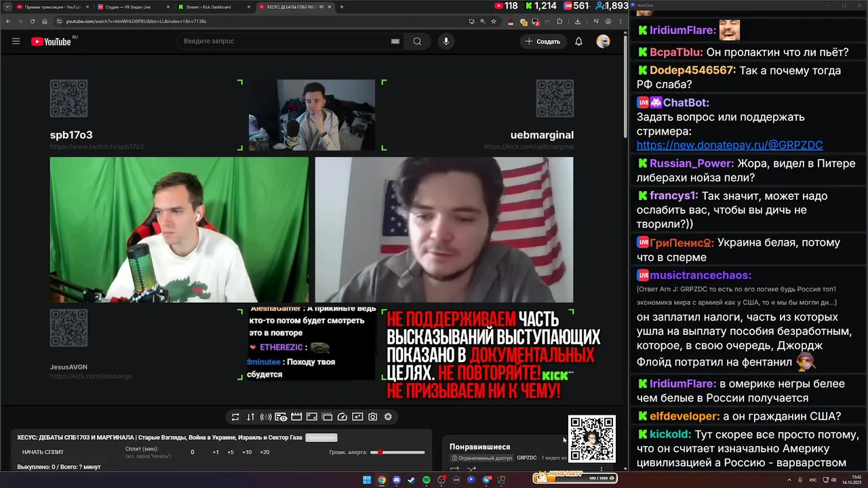The height and width of the screenshot is (488, 868).
Task: Toggle the loop icon in player toolbar
Action: (x=235, y=417)
